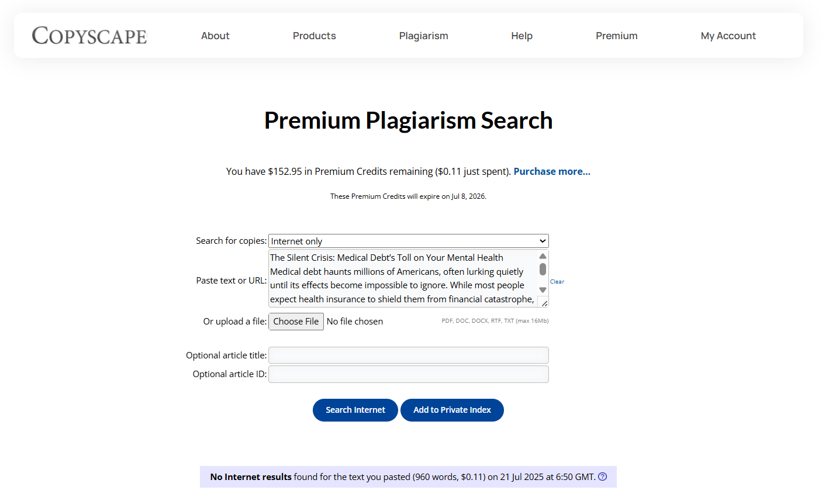Click the text area resize handle
The height and width of the screenshot is (504, 829).
(544, 302)
